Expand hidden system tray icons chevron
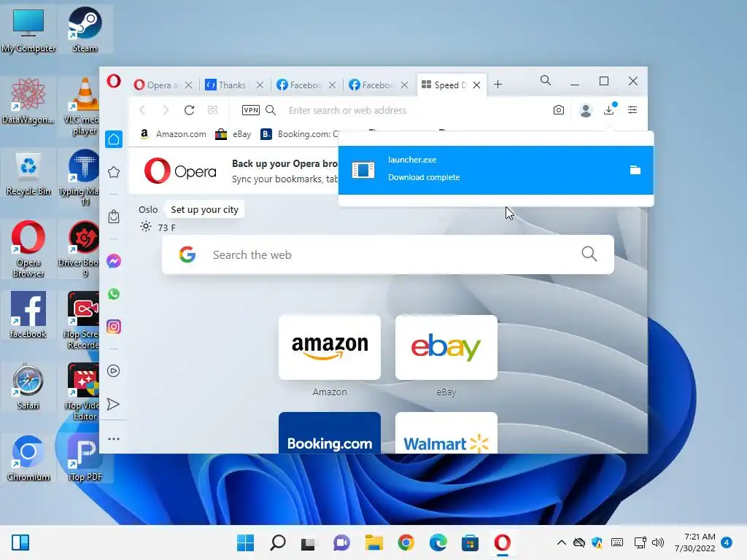Viewport: 747px width, 560px height. pyautogui.click(x=562, y=542)
